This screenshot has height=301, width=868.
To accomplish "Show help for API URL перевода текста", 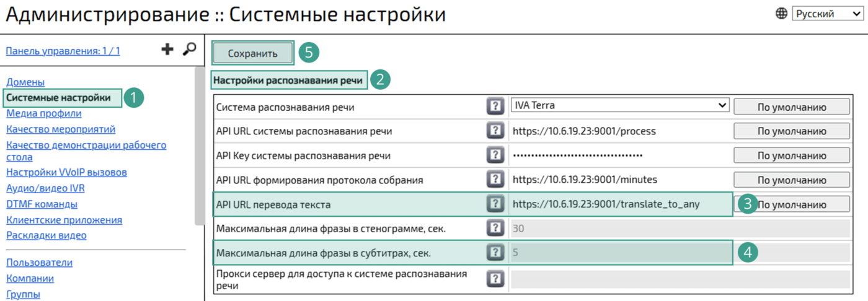I will tap(495, 204).
